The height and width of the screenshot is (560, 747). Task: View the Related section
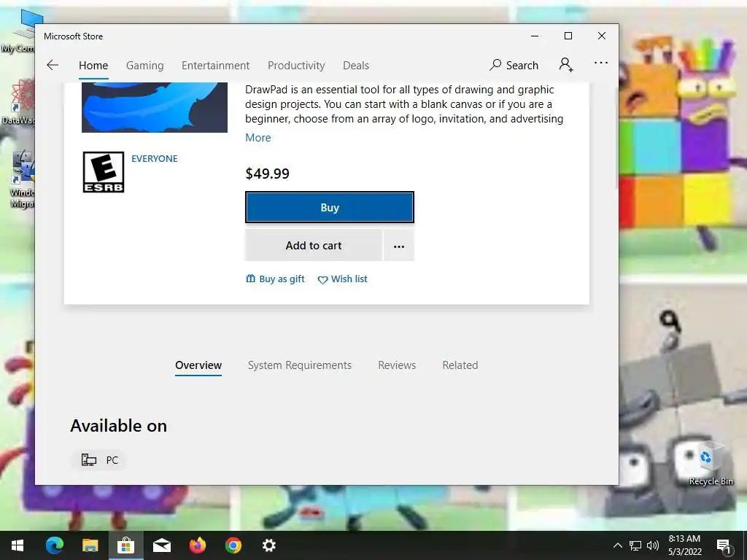point(460,365)
